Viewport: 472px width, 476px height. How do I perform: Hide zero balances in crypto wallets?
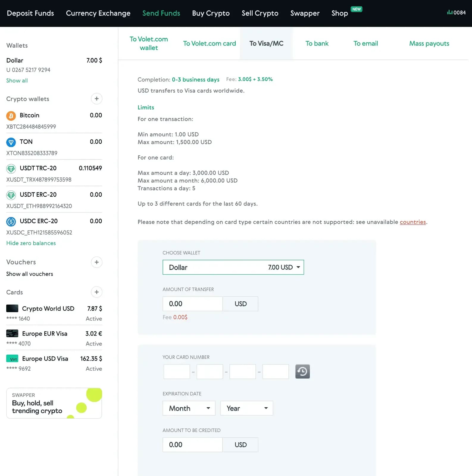tap(31, 243)
